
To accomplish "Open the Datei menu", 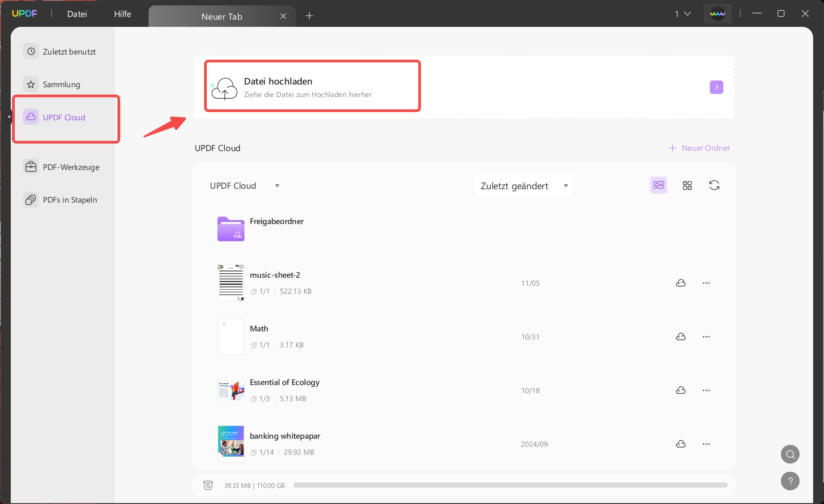I will pyautogui.click(x=77, y=14).
